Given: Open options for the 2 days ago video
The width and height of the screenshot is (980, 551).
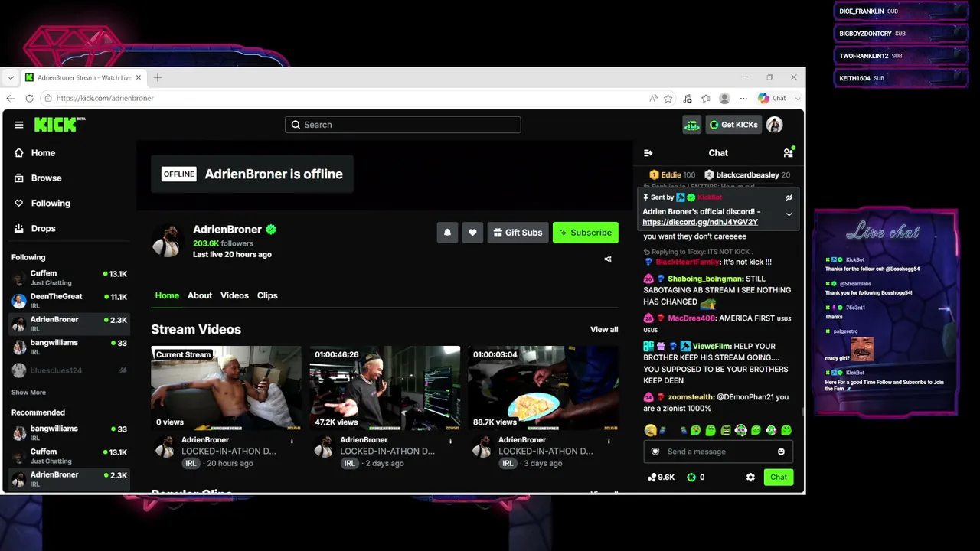Looking at the screenshot, I should click(450, 441).
